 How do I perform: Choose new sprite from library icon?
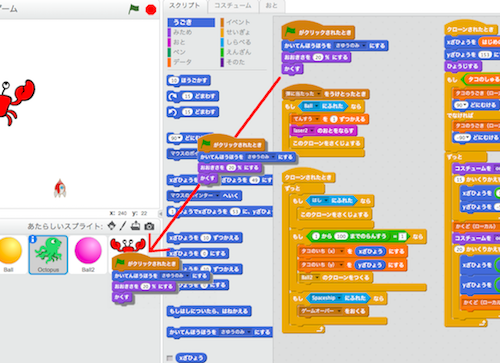click(112, 226)
